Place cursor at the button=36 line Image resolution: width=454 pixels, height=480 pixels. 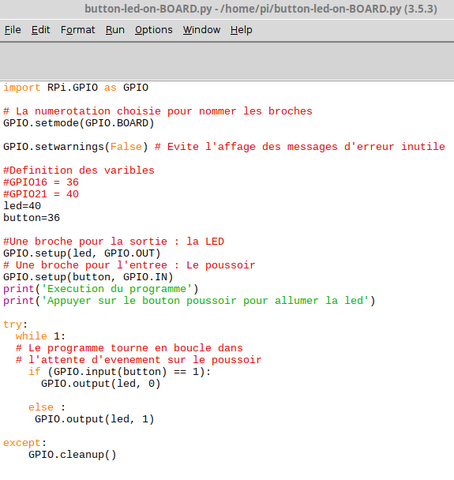tap(32, 218)
